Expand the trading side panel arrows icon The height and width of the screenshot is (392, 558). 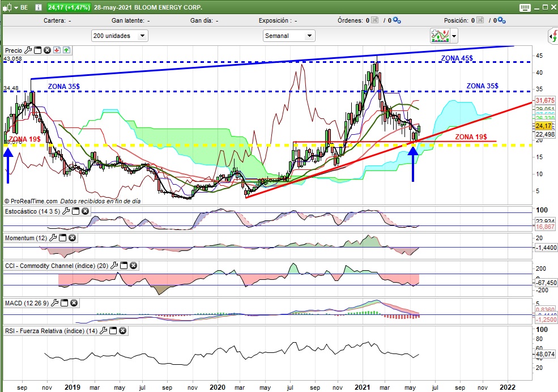click(x=553, y=36)
